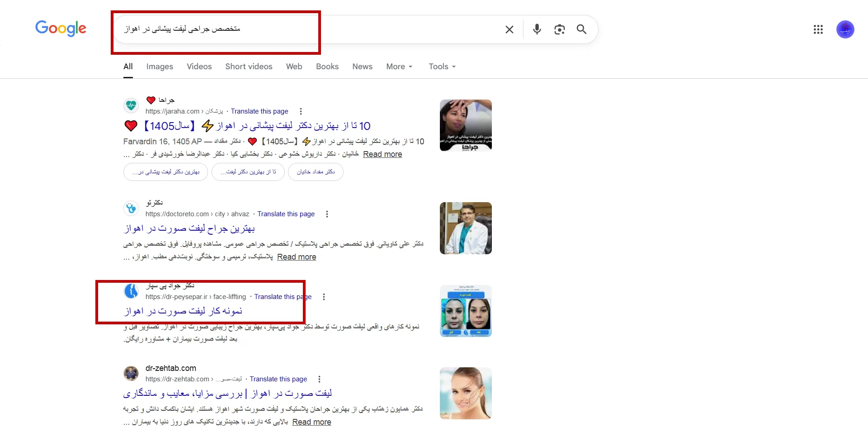Open the dr-zehtab.com face thumbnail
Image resolution: width=868 pixels, height=432 pixels.
(x=466, y=393)
